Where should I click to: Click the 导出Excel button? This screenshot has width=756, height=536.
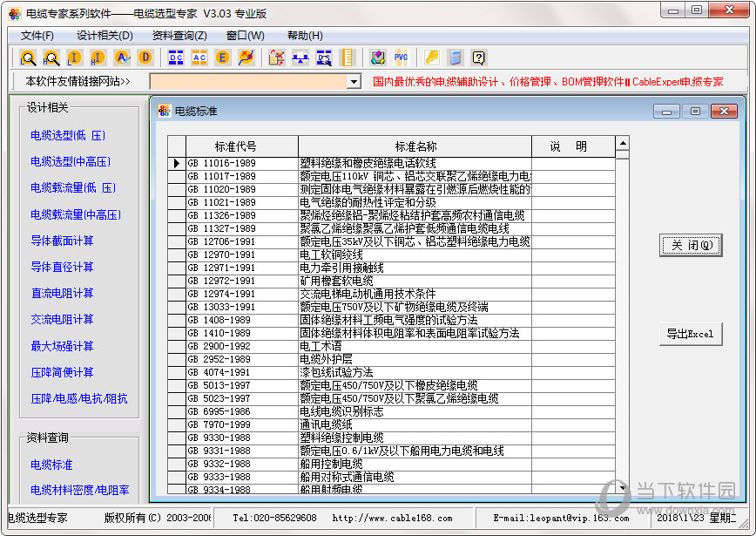coord(691,334)
